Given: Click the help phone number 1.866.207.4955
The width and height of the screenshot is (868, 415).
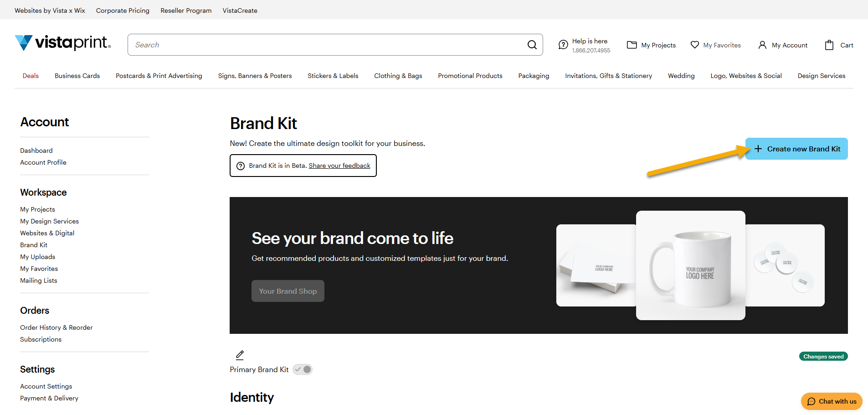Looking at the screenshot, I should [x=591, y=51].
